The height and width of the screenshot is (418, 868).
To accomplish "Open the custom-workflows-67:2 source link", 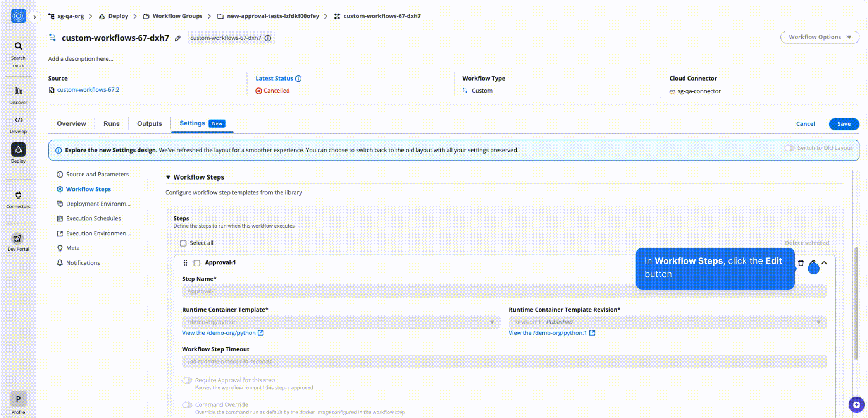I will coord(88,89).
